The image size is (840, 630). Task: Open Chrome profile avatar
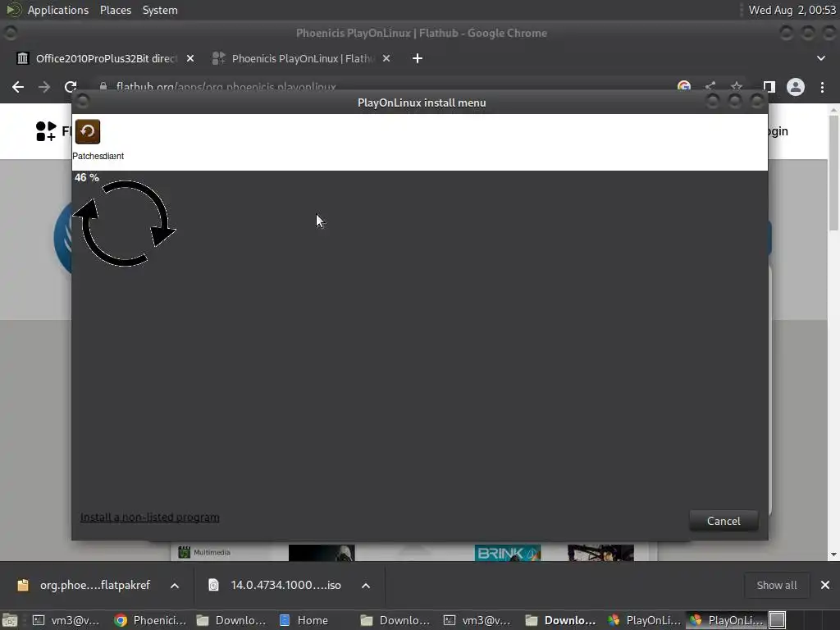pyautogui.click(x=796, y=87)
